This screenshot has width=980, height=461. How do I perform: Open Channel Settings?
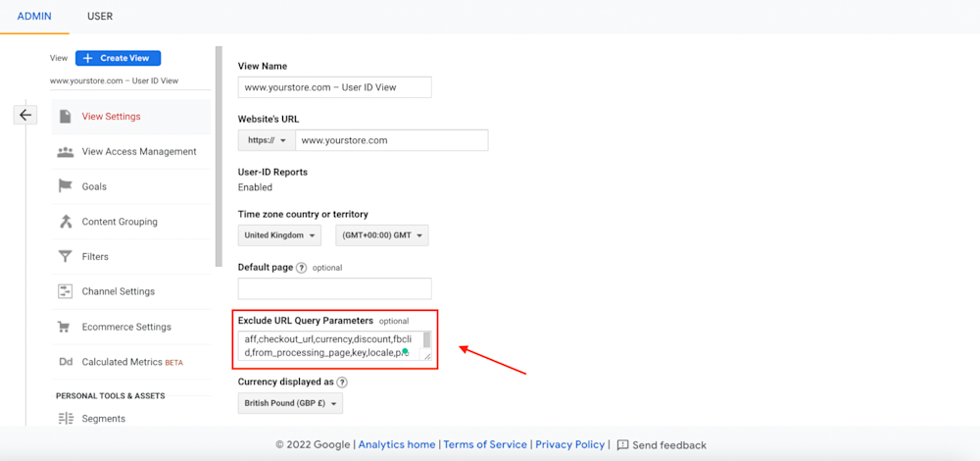130,291
